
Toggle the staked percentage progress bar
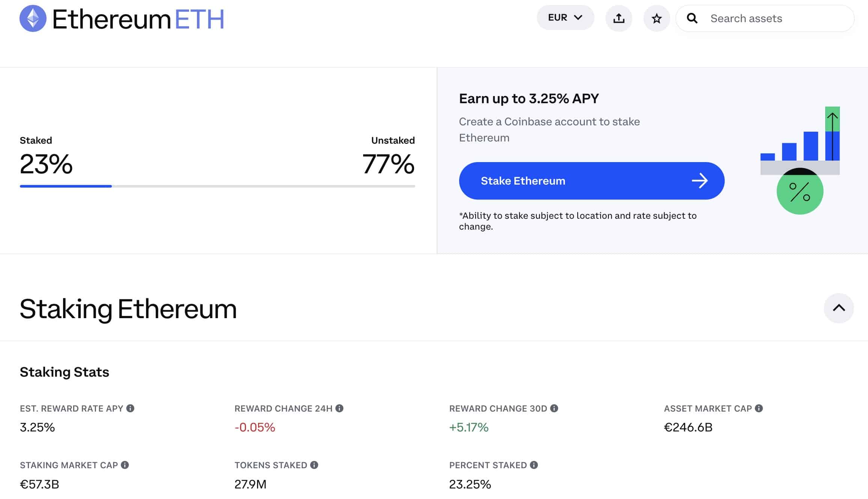point(217,185)
